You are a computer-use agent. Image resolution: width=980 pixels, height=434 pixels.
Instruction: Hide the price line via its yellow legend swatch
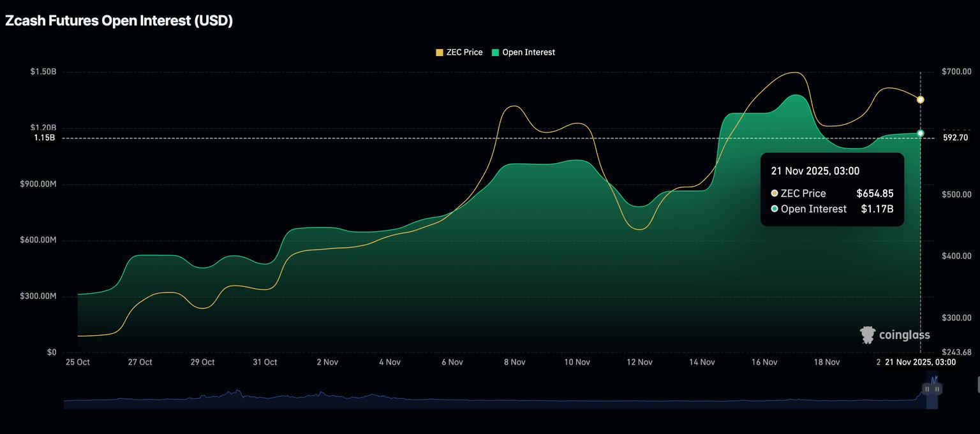439,52
